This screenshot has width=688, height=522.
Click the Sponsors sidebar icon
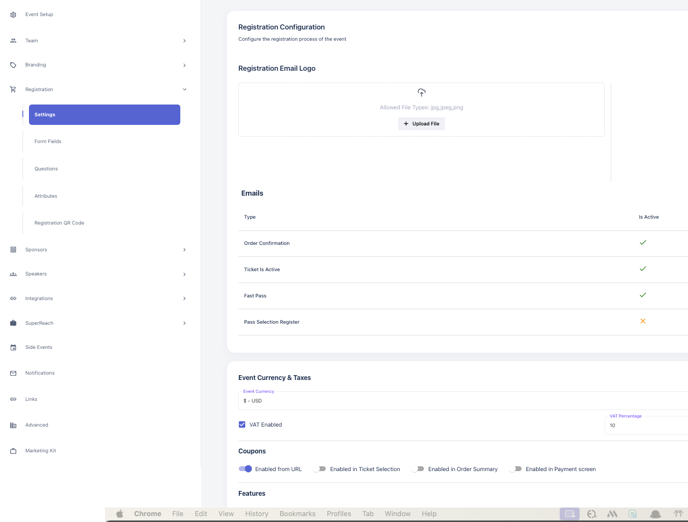pos(13,250)
